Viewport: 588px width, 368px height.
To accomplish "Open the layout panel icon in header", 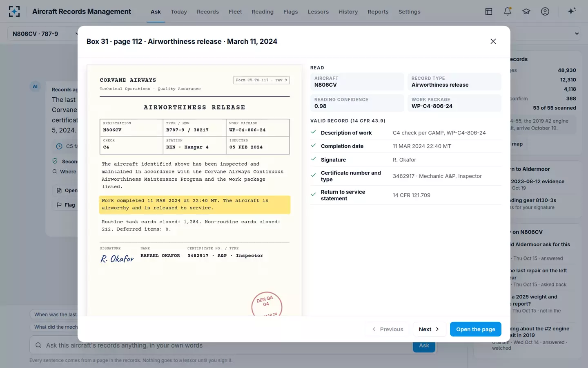I will 489,11.
